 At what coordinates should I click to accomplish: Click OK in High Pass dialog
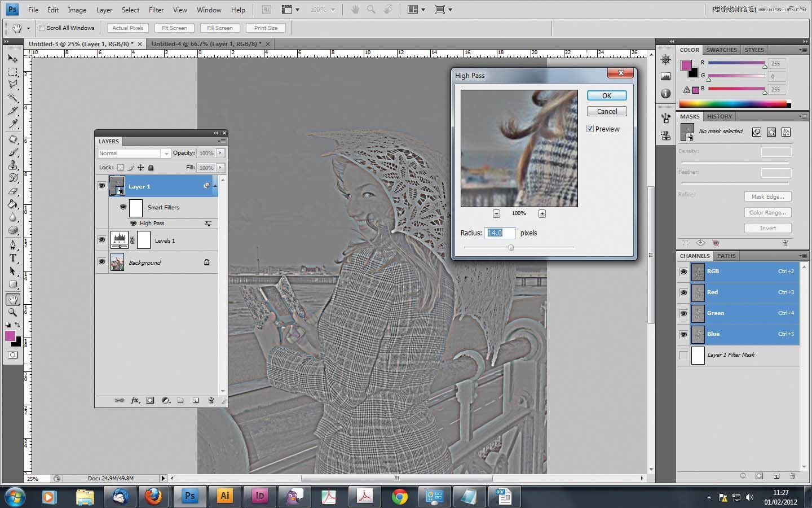coord(606,95)
